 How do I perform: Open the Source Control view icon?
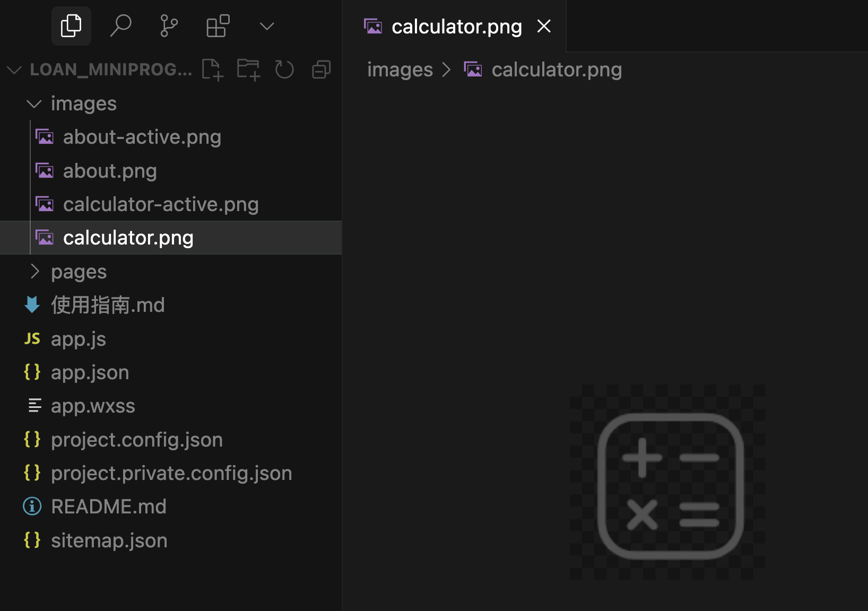[169, 26]
